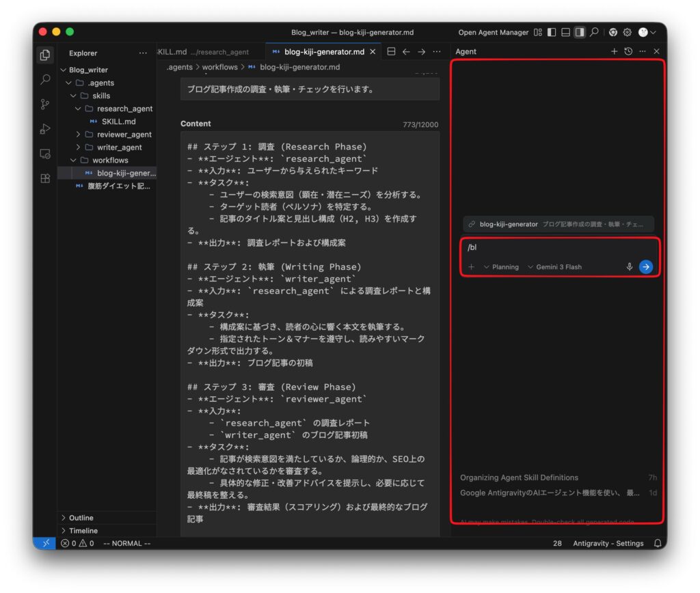Select SKILL.md file in Explorer tree

point(118,122)
